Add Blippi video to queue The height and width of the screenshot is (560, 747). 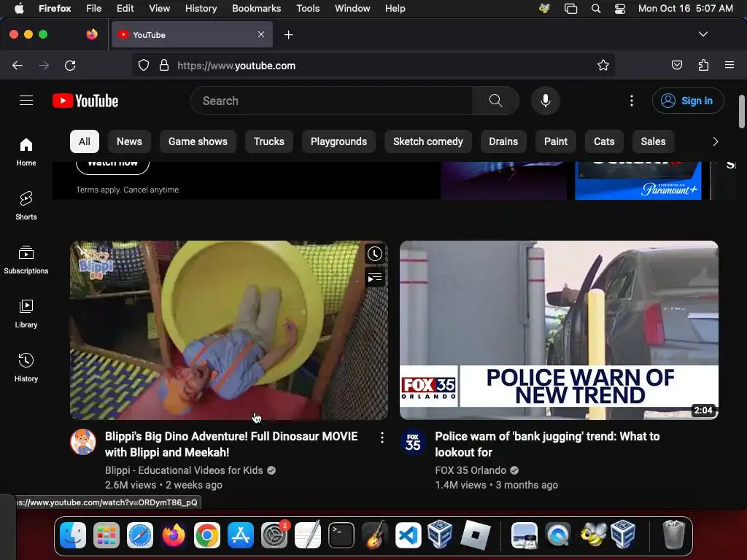click(x=375, y=278)
